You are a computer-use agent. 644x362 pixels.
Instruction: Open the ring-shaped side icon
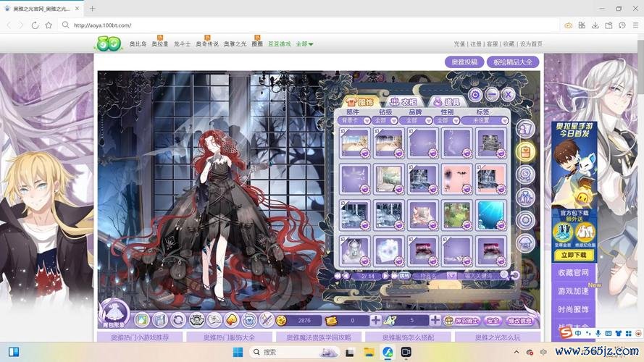[525, 220]
